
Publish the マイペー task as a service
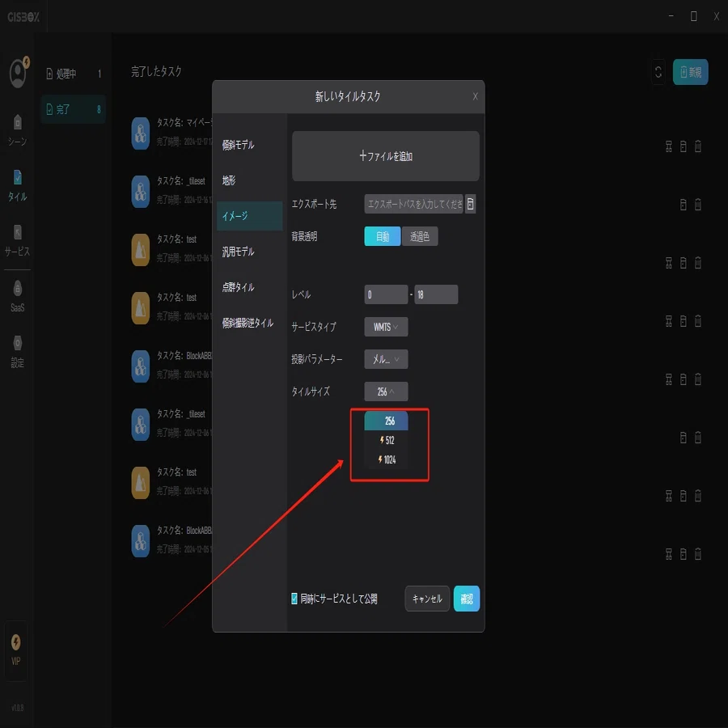point(669,146)
